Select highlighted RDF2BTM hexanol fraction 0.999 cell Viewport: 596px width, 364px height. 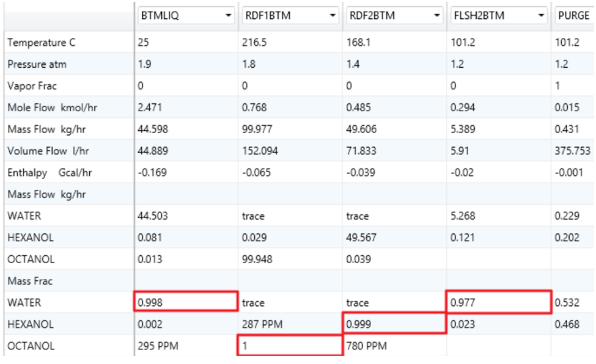coord(394,324)
